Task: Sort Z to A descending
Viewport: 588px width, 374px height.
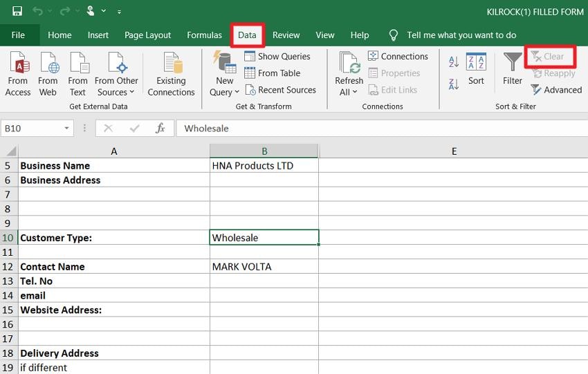Action: tap(454, 84)
